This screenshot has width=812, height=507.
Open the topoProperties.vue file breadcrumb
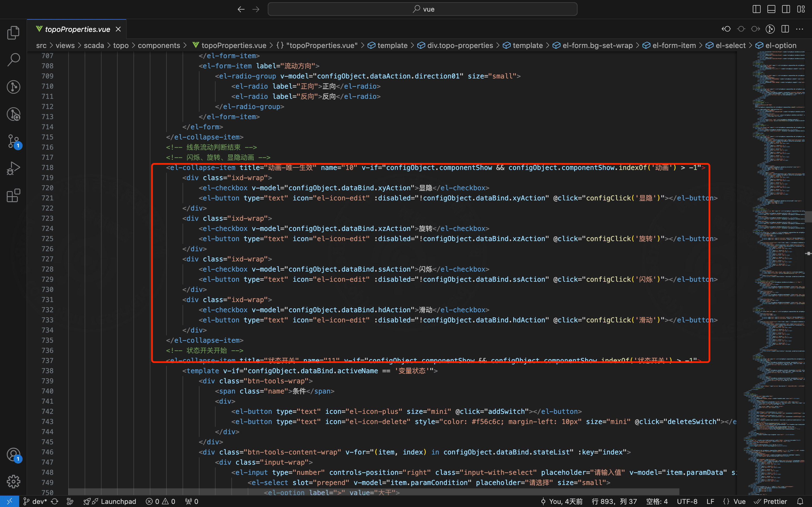point(230,45)
